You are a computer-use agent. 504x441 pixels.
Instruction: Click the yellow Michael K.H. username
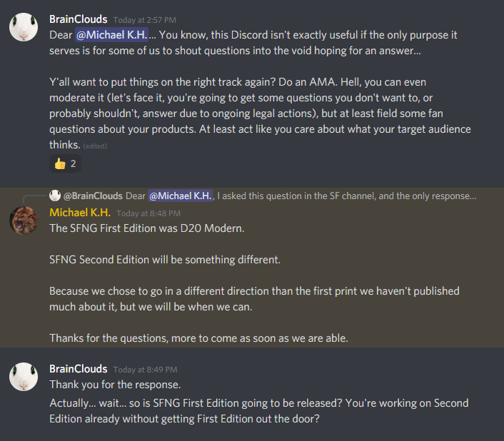[79, 212]
